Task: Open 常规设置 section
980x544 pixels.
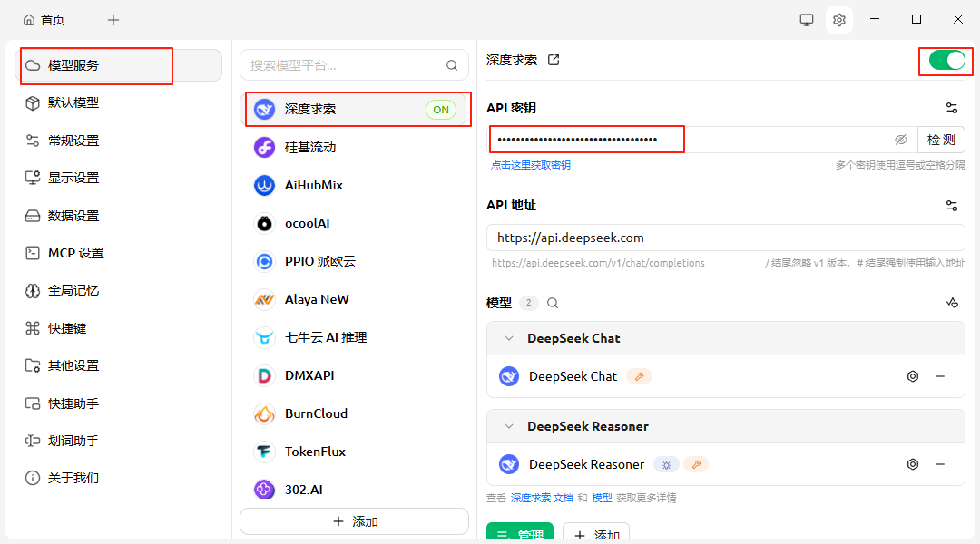Action: point(118,141)
